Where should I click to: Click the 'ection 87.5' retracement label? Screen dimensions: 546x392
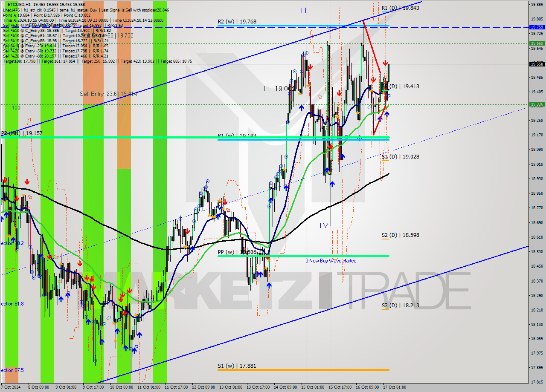coord(12,370)
